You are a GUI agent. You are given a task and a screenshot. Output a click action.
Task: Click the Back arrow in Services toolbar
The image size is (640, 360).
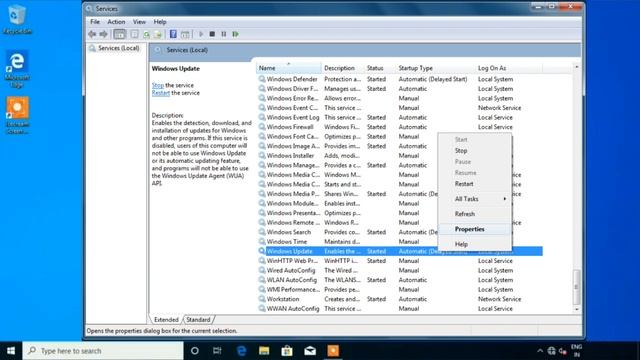point(92,34)
